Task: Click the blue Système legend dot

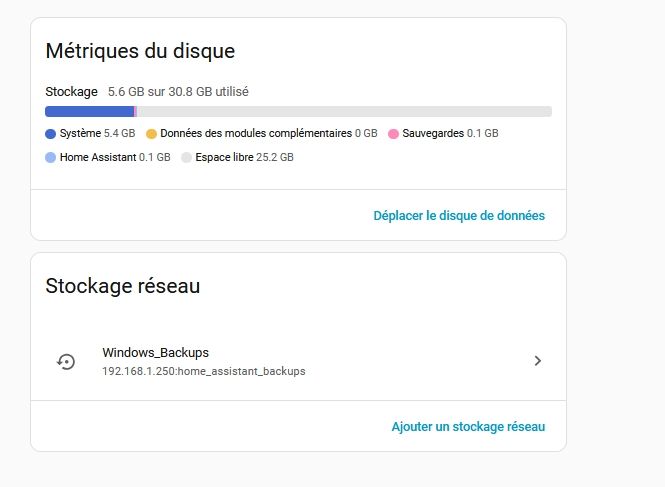Action: click(x=51, y=133)
